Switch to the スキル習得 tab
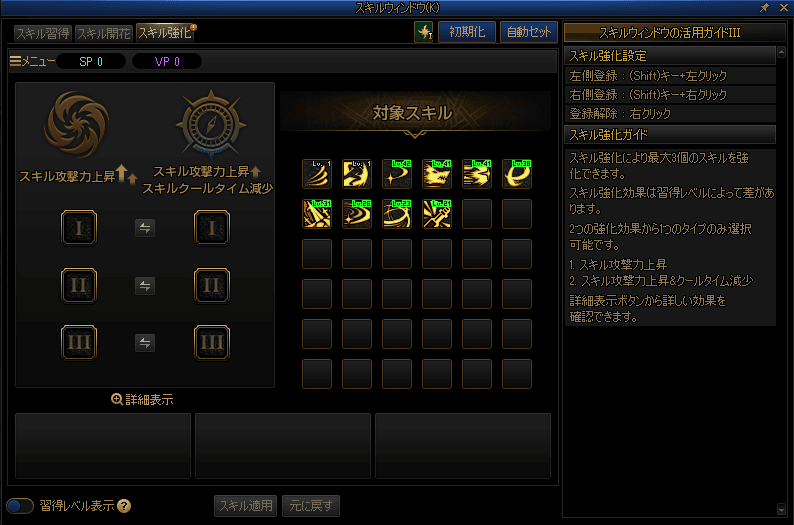 point(43,33)
